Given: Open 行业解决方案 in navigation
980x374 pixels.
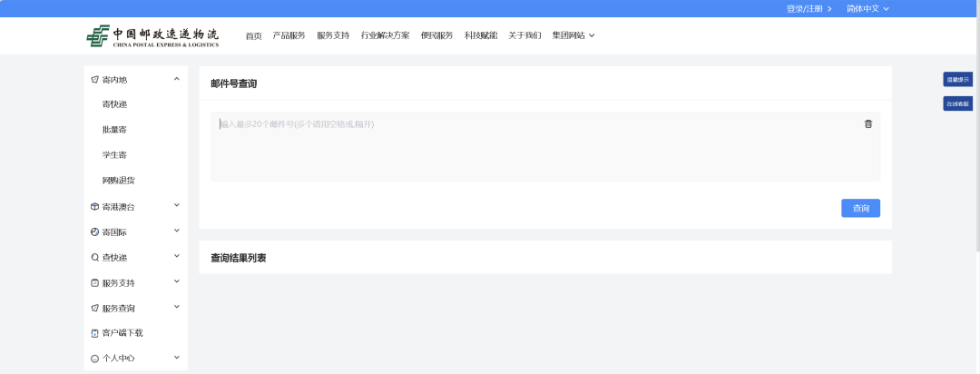Looking at the screenshot, I should point(385,35).
